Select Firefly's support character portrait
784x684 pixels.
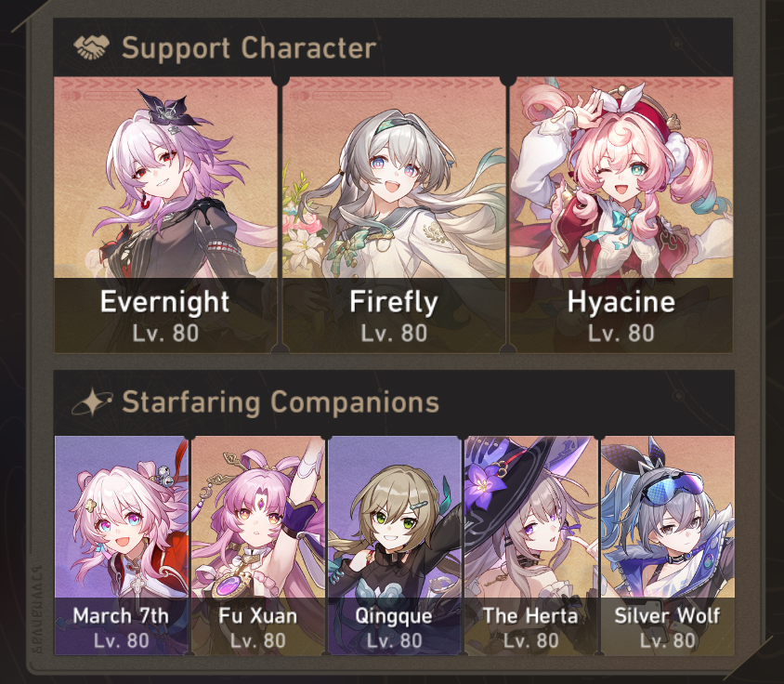394,216
